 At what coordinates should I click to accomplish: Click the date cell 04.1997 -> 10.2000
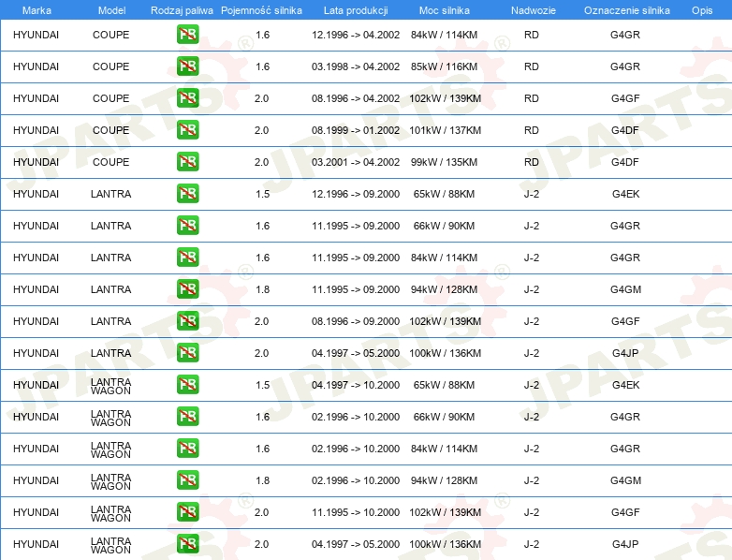pos(356,385)
